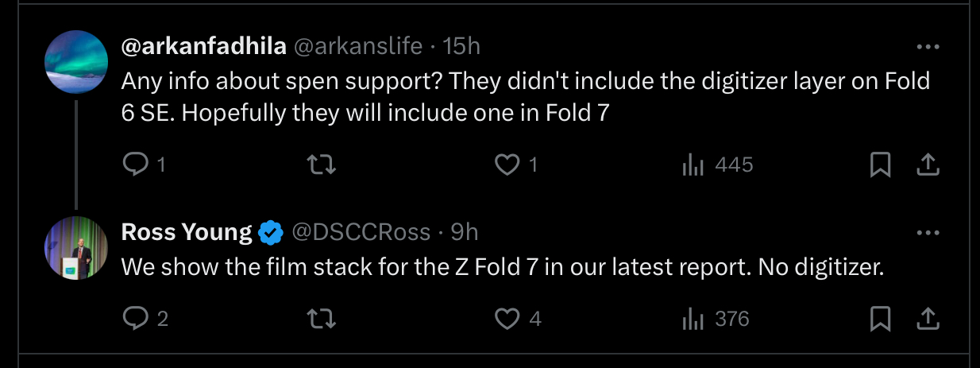View analytics for Ross Young's reply
This screenshot has width=980, height=368.
693,319
